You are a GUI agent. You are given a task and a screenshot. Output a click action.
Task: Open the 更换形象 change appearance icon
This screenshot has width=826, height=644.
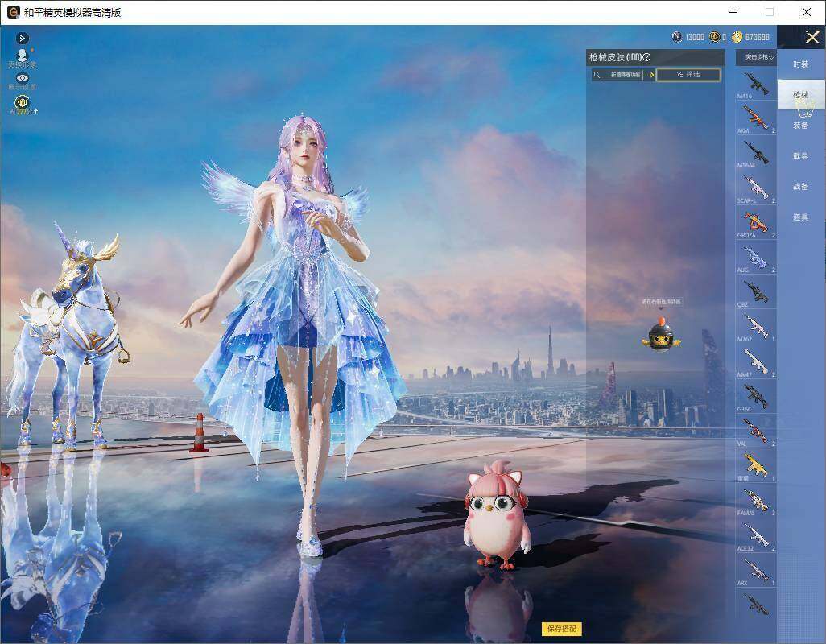[x=22, y=58]
